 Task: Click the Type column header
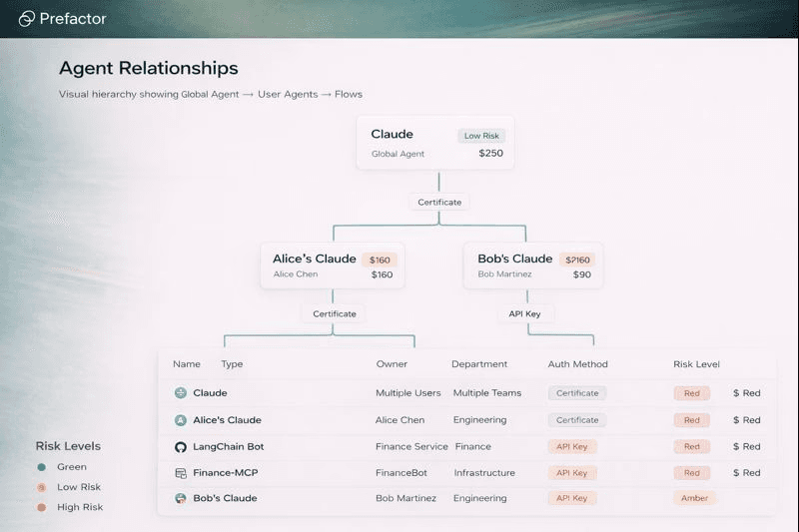(232, 364)
